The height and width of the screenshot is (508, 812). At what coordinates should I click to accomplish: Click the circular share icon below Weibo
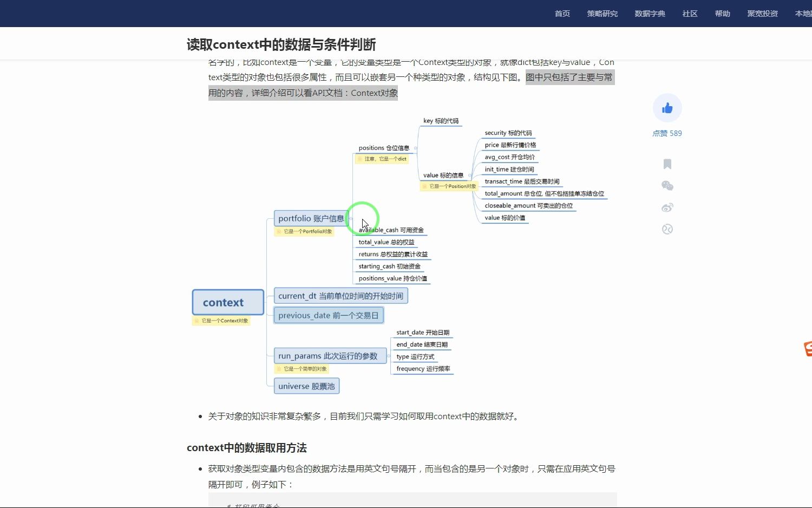tap(667, 229)
